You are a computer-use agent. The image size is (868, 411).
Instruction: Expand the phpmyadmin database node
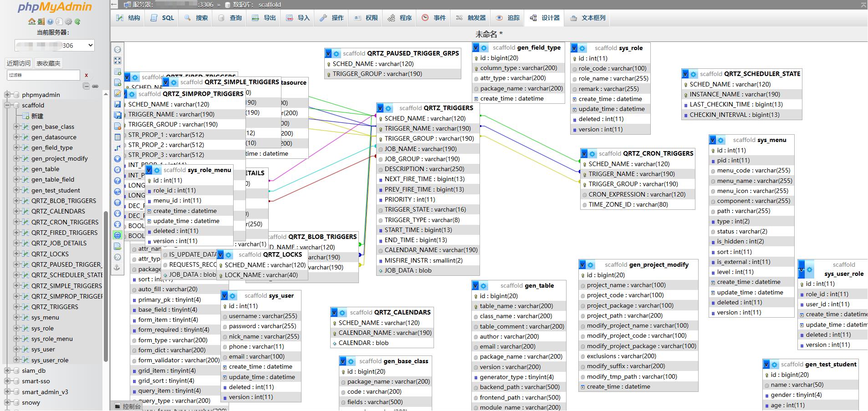(x=7, y=95)
